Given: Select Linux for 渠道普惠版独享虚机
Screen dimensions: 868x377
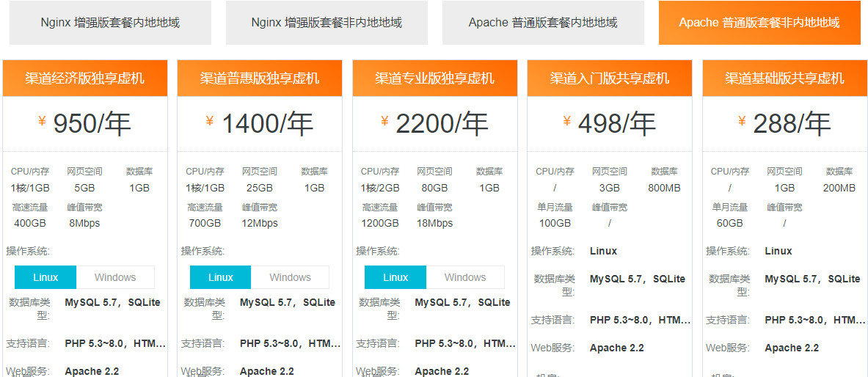Looking at the screenshot, I should [220, 277].
